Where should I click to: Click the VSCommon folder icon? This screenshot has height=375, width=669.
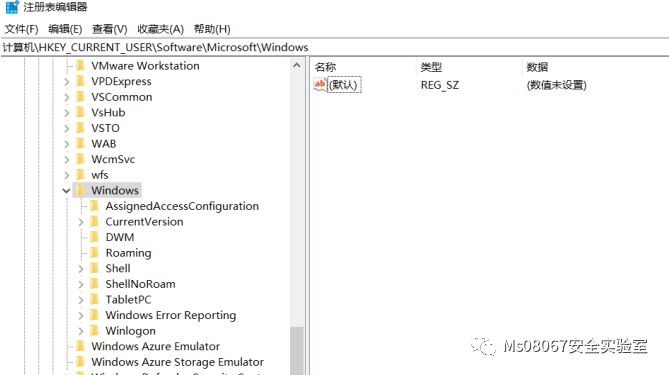[80, 97]
